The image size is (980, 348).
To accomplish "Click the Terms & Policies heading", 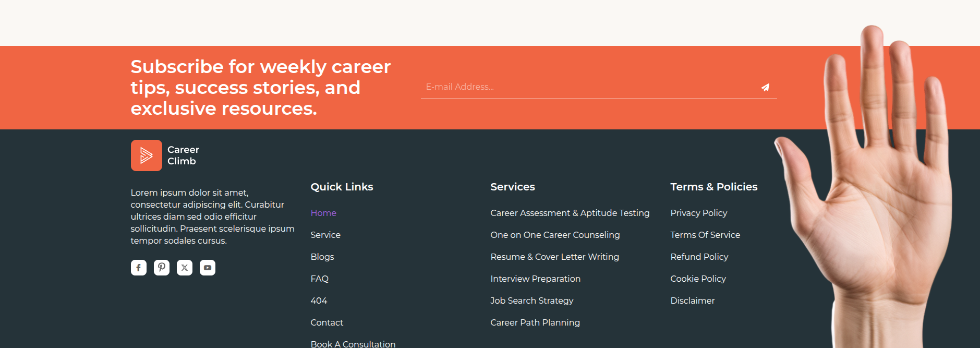I will (x=714, y=187).
